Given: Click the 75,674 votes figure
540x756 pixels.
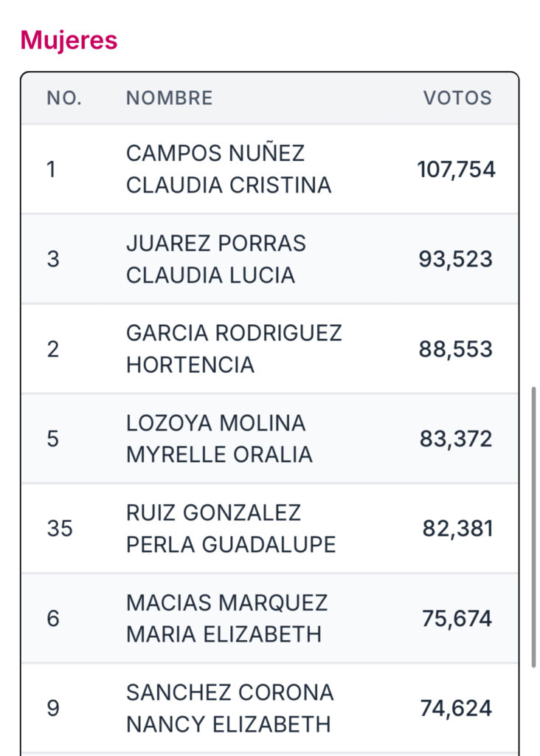Looking at the screenshot, I should pyautogui.click(x=457, y=619).
